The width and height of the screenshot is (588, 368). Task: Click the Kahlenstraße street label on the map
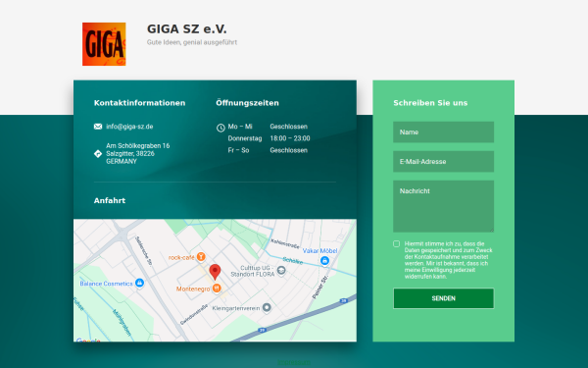click(x=285, y=243)
